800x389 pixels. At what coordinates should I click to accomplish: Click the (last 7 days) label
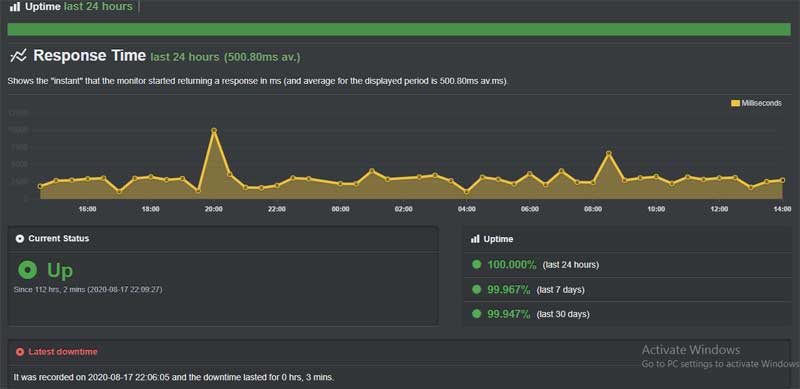[561, 290]
